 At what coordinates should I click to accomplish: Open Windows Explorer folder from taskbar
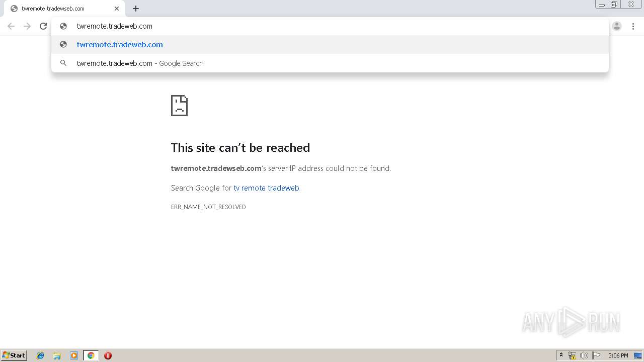click(57, 355)
